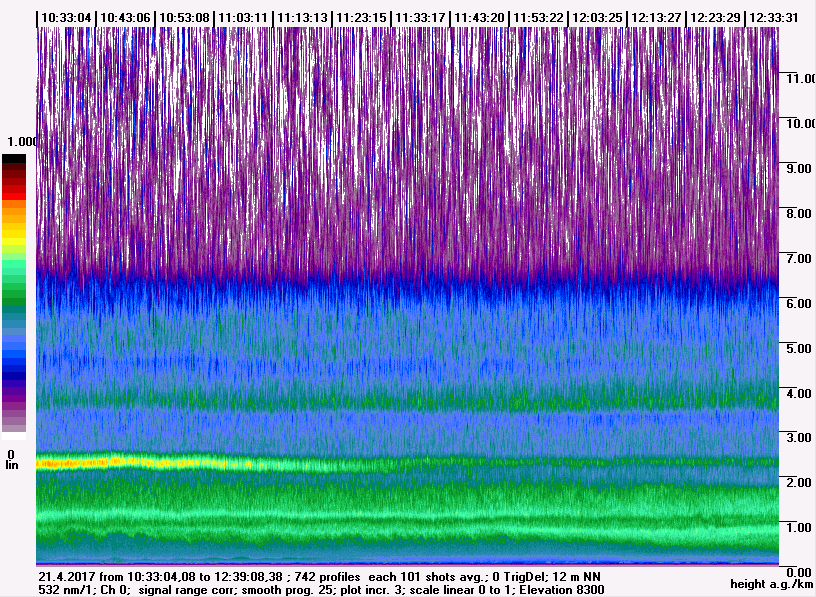Click the dark blue boundary band near 6.5 km
Image resolution: width=816 pixels, height=597 pixels.
(x=407, y=284)
